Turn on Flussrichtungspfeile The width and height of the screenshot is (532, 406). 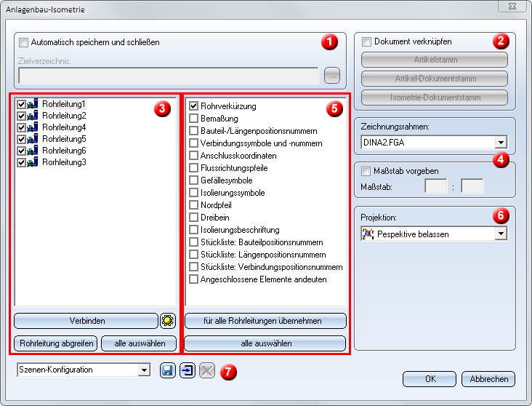[194, 168]
